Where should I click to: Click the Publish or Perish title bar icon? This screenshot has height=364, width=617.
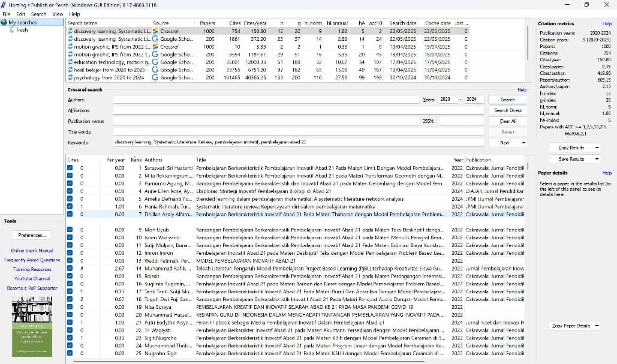click(x=4, y=5)
